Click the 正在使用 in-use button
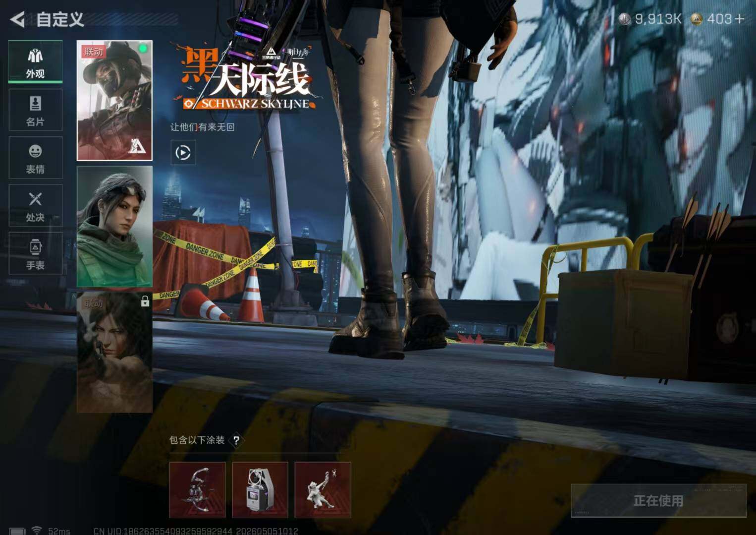756x535 pixels. coord(658,501)
